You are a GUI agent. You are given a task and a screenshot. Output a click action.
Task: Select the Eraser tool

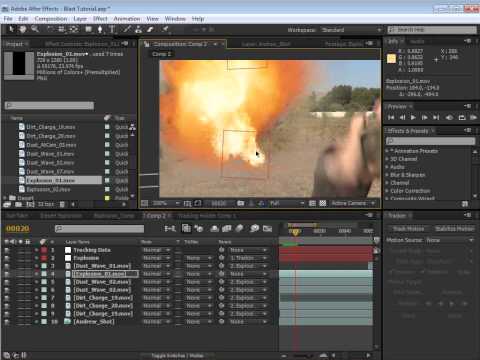tap(150, 29)
